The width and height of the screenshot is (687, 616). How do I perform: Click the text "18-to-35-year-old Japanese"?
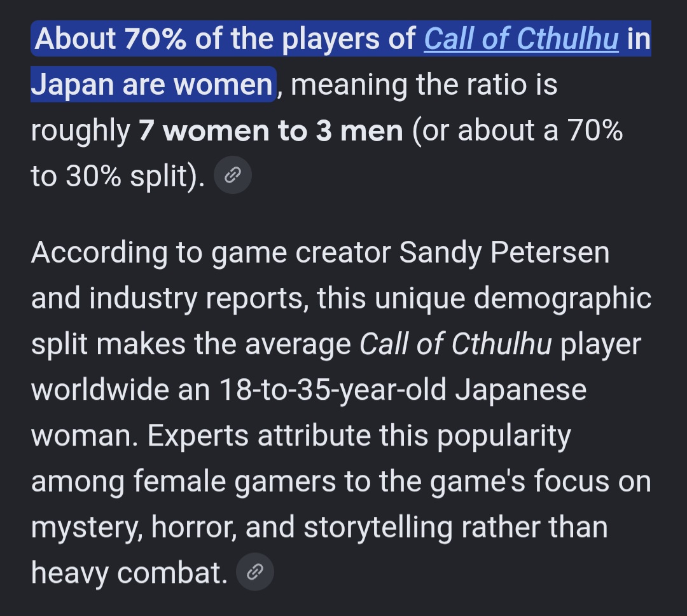[403, 389]
